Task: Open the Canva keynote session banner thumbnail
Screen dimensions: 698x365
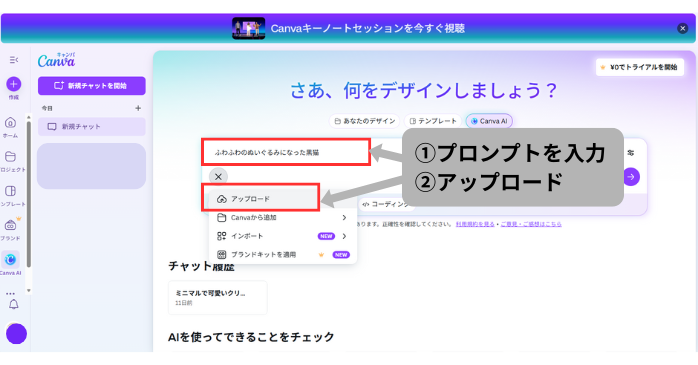Action: point(248,28)
